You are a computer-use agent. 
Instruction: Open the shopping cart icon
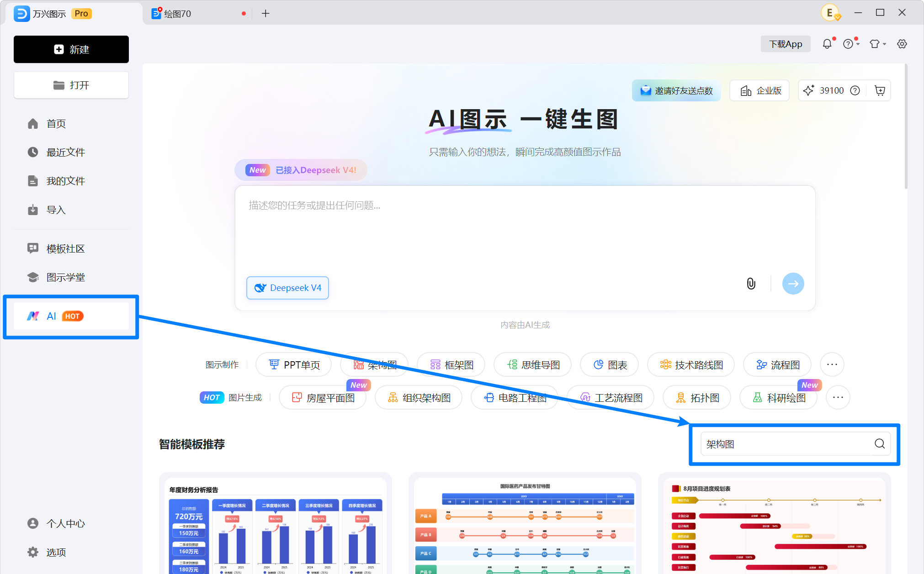pos(880,90)
